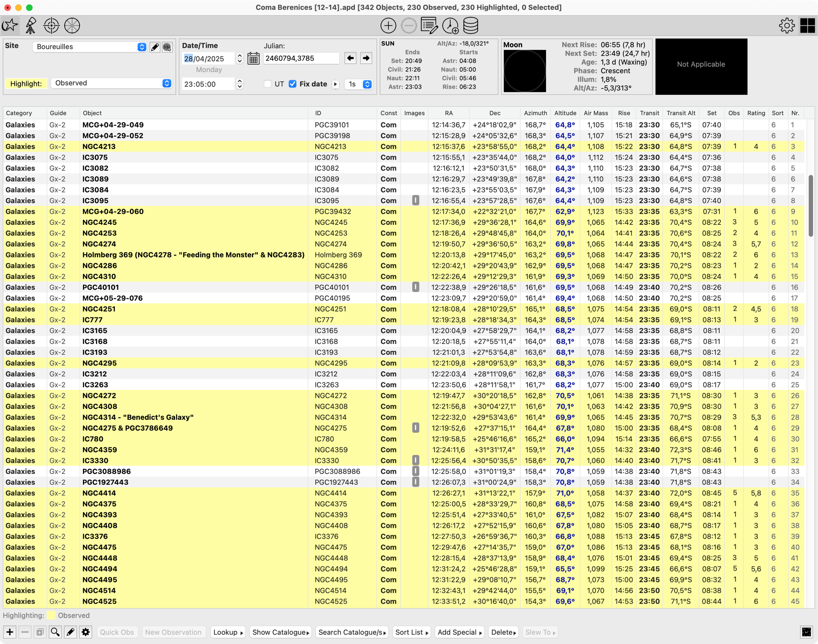The width and height of the screenshot is (818, 644).
Task: Click the remove object minus circle icon
Action: pos(409,25)
